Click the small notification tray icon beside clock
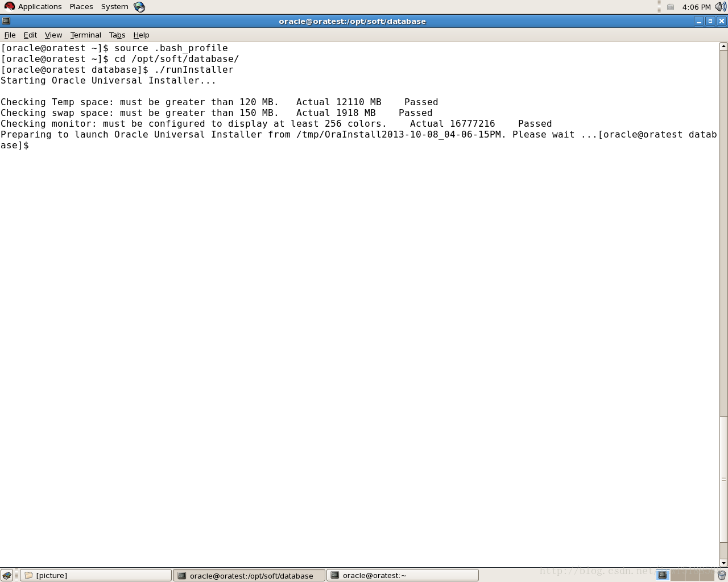 tap(671, 7)
